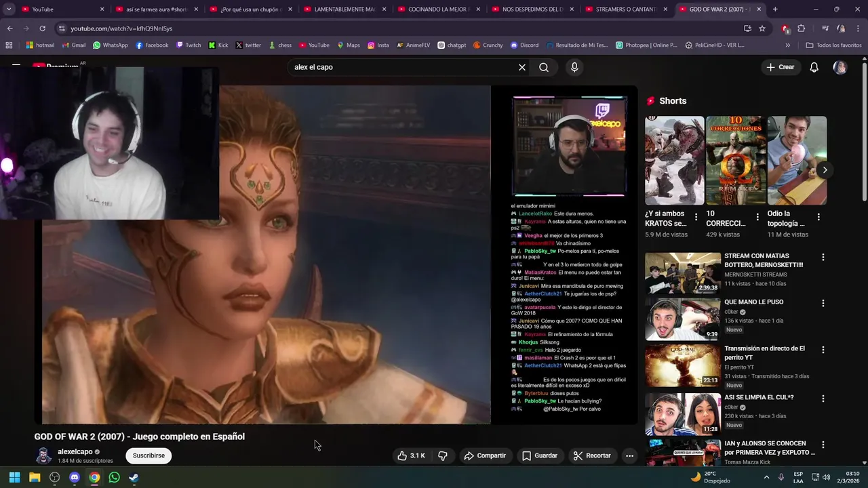This screenshot has height=488, width=868.
Task: Open File Explorer from taskbar
Action: point(35,477)
